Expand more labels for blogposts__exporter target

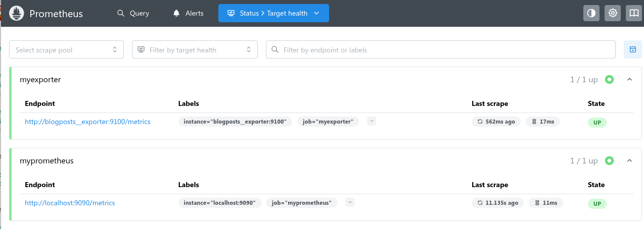coord(372,121)
